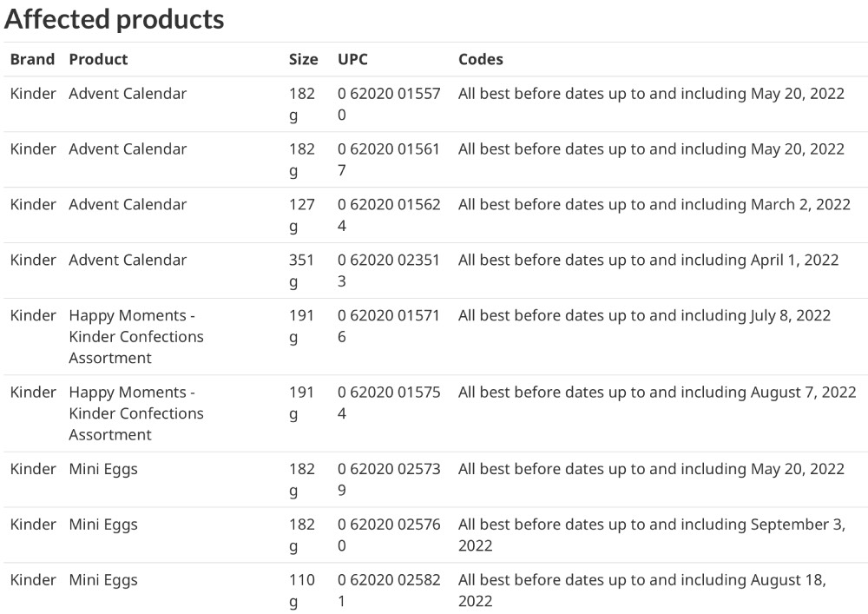Click Mini Eggs product with UPC ending 02573 9
This screenshot has width=868, height=614.
click(x=103, y=469)
